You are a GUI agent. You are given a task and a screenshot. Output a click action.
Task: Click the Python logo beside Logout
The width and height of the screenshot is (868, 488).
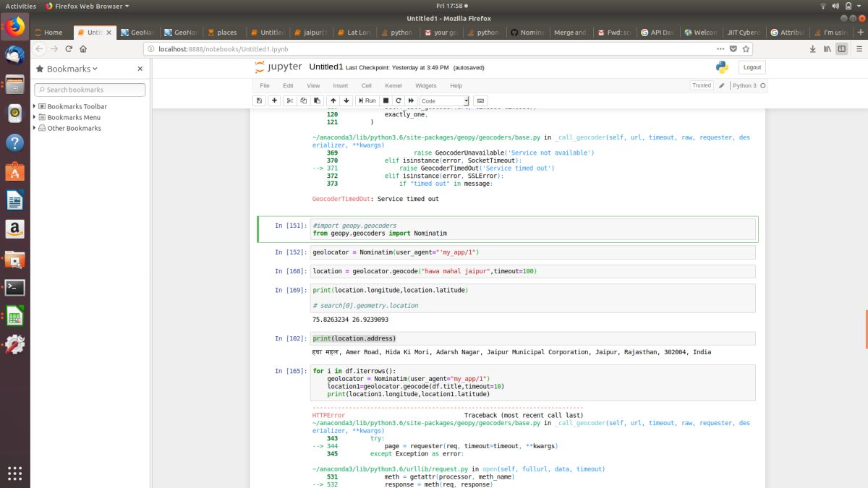tap(722, 67)
